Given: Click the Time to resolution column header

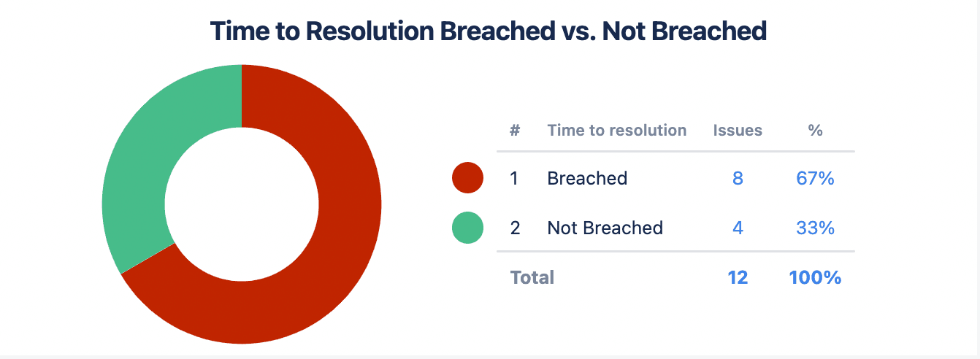Looking at the screenshot, I should tap(616, 131).
